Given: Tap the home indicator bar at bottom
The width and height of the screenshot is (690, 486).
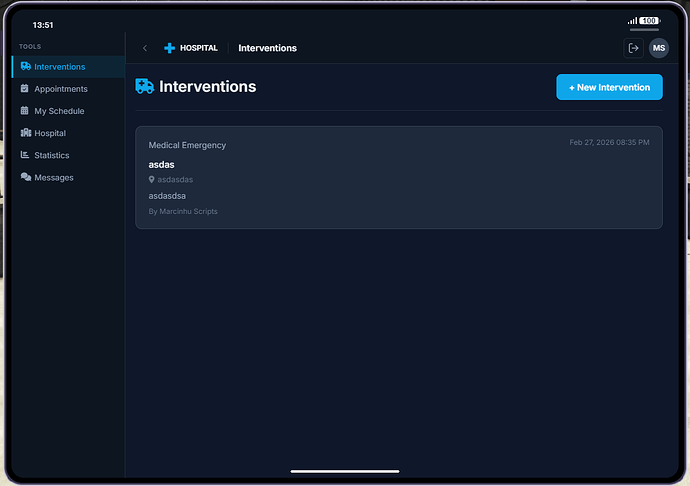Looking at the screenshot, I should [x=345, y=471].
